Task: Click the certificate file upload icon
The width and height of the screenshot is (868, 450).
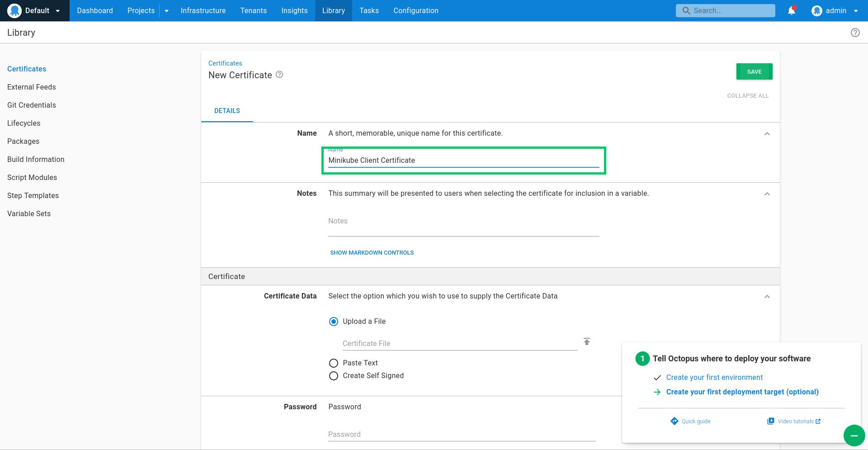Action: (587, 341)
